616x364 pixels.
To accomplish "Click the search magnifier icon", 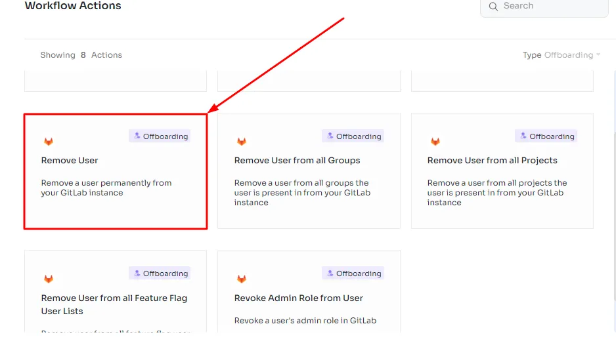I will coord(493,7).
